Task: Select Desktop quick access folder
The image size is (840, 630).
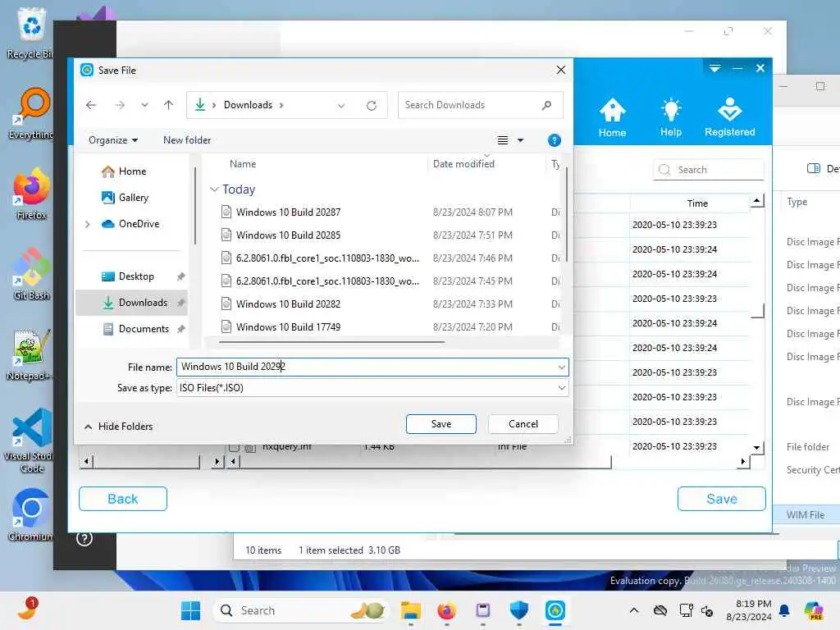Action: pyautogui.click(x=127, y=276)
